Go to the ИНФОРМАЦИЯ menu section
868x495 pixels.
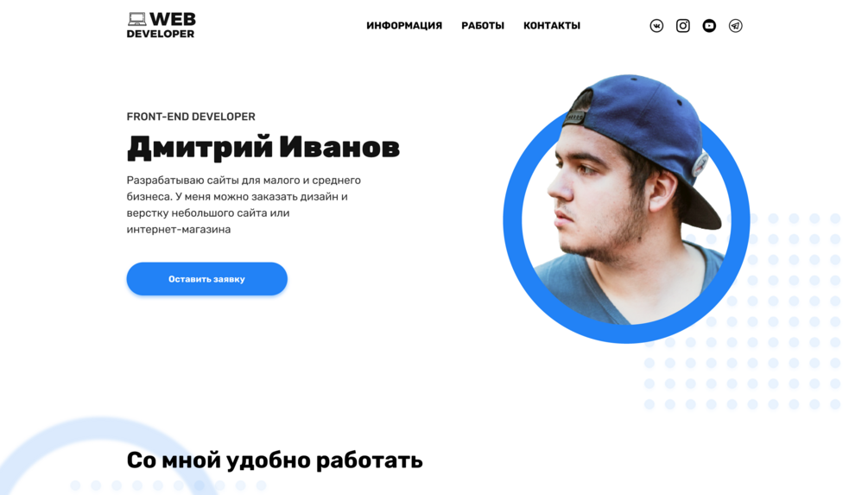pyautogui.click(x=404, y=25)
